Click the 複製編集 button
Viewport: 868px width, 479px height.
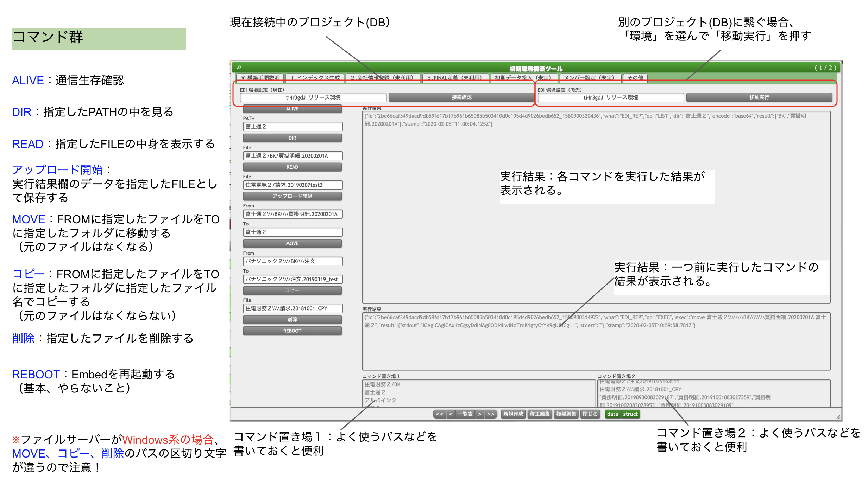[566, 414]
